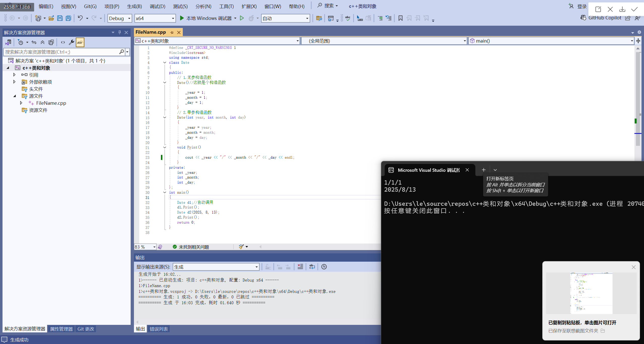Open a file with the folder icon
644x344 pixels.
tap(51, 18)
